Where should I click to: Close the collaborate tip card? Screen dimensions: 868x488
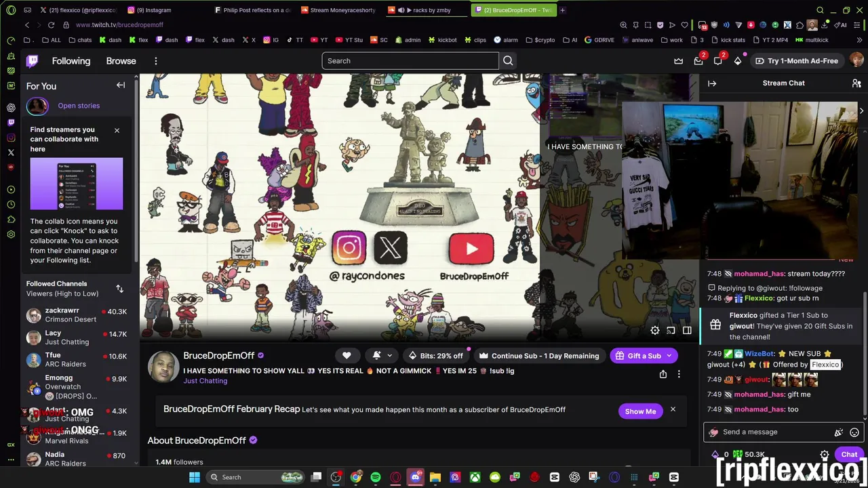click(117, 130)
